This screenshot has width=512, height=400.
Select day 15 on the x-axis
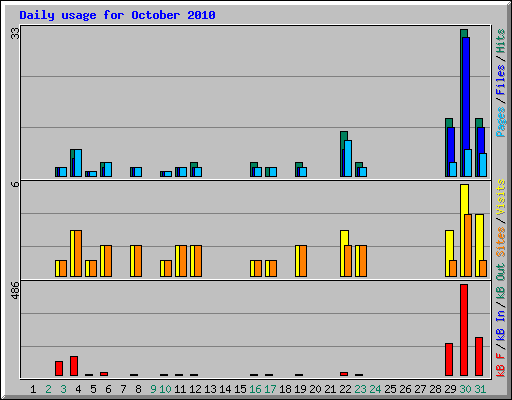(x=240, y=389)
